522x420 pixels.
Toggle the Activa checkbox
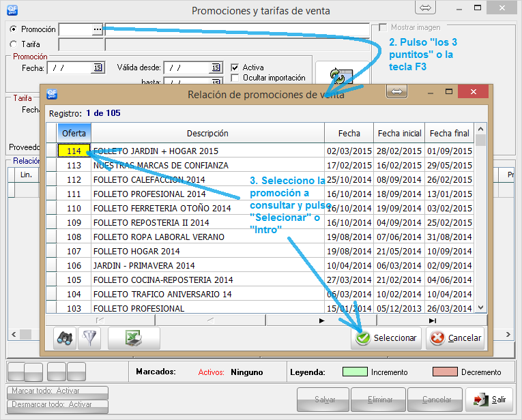[235, 67]
